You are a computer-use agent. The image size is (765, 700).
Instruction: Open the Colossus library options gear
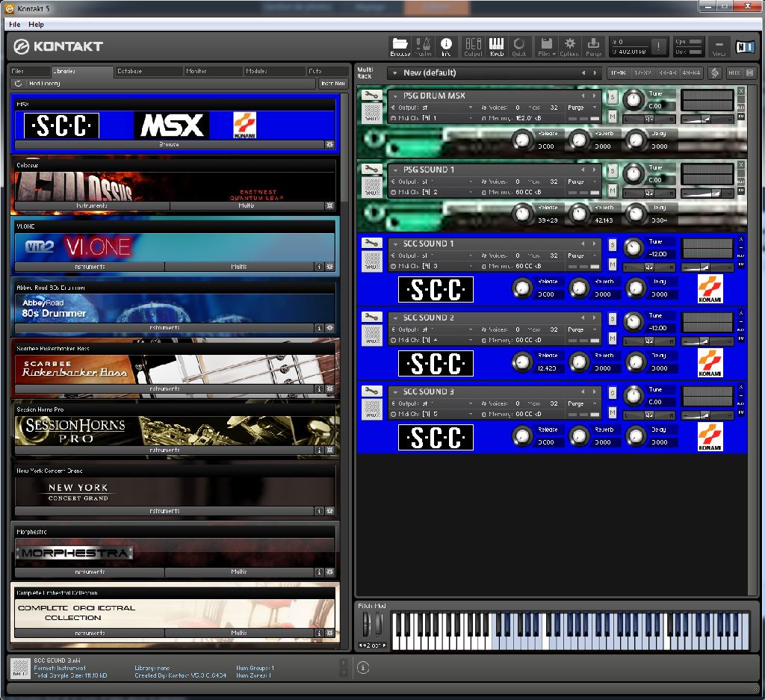pos(329,205)
